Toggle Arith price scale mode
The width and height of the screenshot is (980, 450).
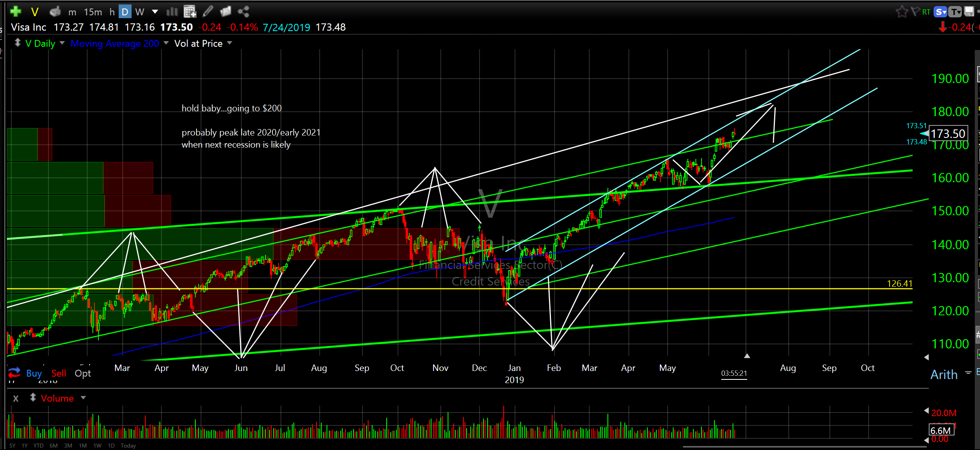pos(944,375)
